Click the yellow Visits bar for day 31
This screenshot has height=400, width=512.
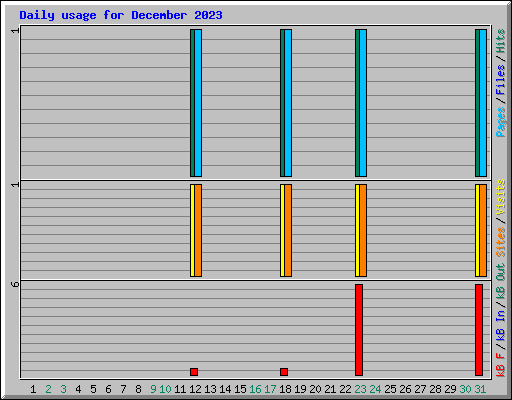point(477,230)
